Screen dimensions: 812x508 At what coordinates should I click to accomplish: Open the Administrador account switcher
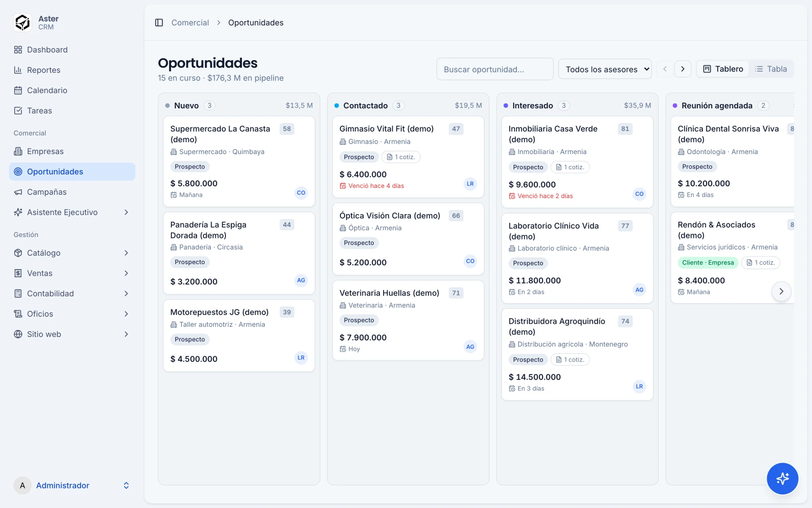pyautogui.click(x=72, y=486)
